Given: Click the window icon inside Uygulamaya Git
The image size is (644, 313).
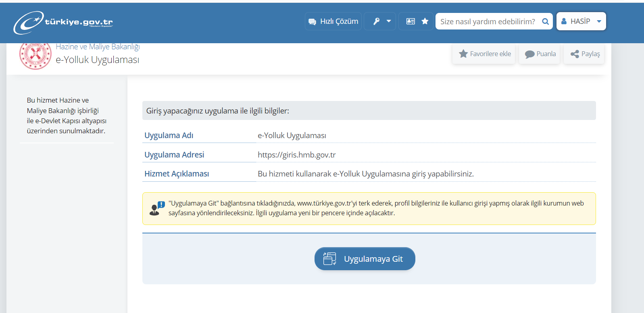Looking at the screenshot, I should 330,258.
